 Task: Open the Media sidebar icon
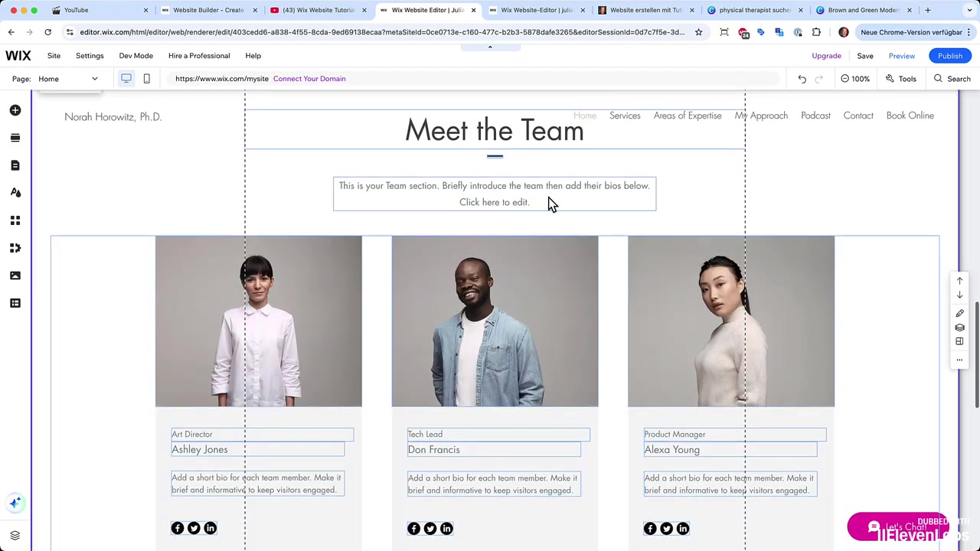coord(15,275)
